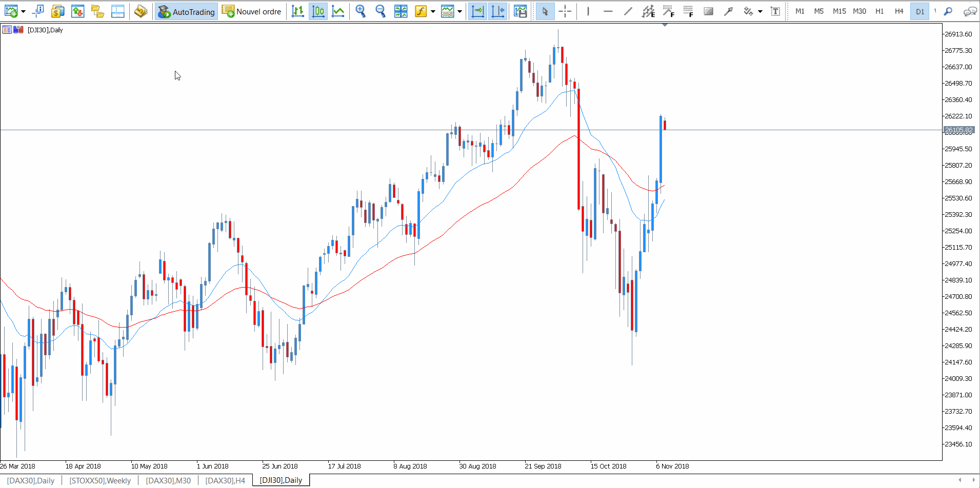Switch chart to candlestick mode
The height and width of the screenshot is (488, 980).
pyautogui.click(x=318, y=11)
